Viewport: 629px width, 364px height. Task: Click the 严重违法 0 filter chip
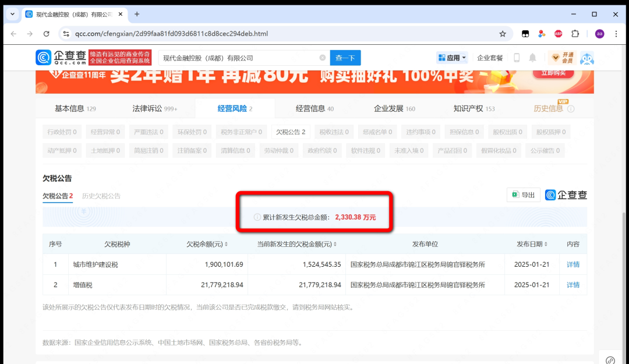pyautogui.click(x=149, y=132)
